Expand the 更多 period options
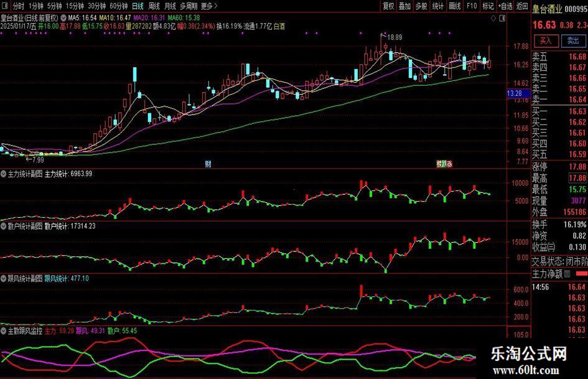 point(209,6)
